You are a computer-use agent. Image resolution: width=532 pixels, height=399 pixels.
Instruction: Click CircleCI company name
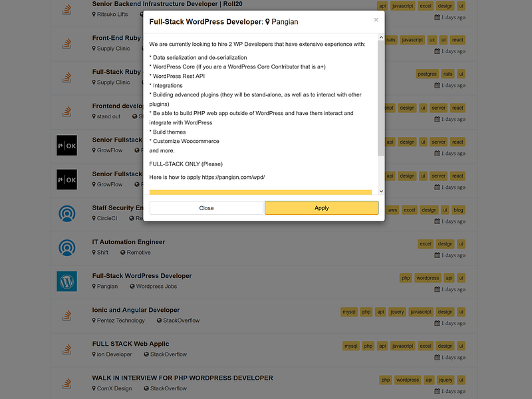pyautogui.click(x=107, y=218)
